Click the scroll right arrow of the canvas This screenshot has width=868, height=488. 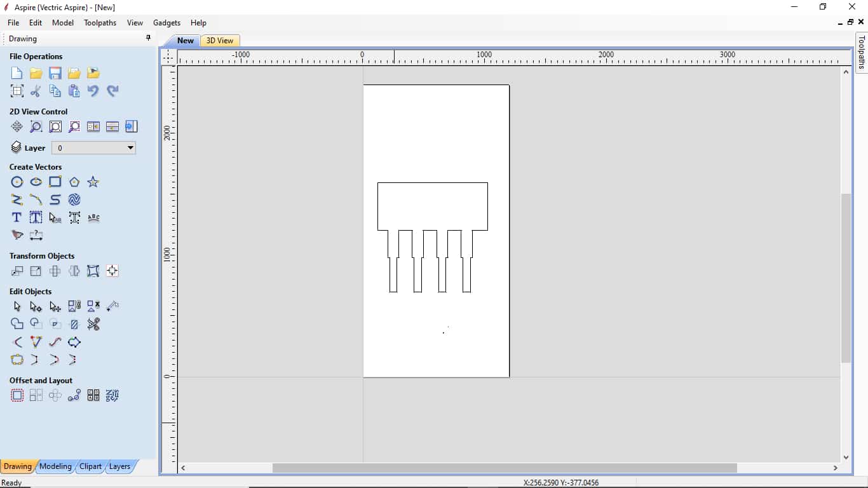click(836, 468)
